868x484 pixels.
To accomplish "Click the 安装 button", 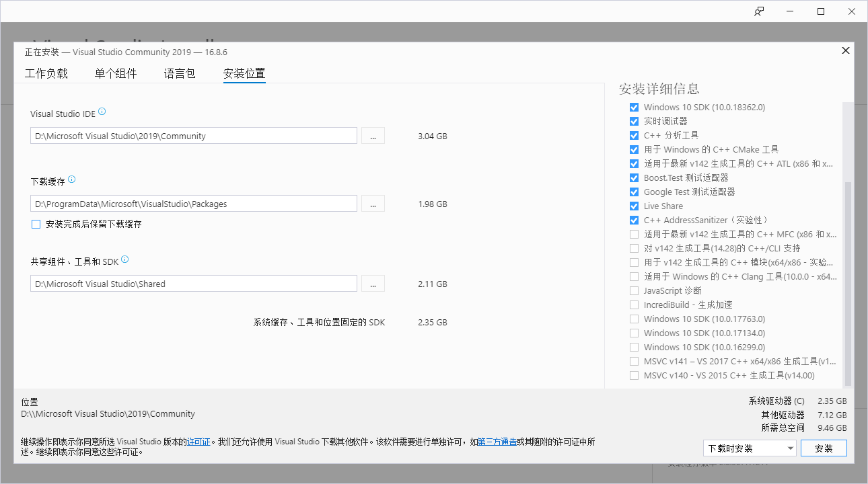I will 824,448.
